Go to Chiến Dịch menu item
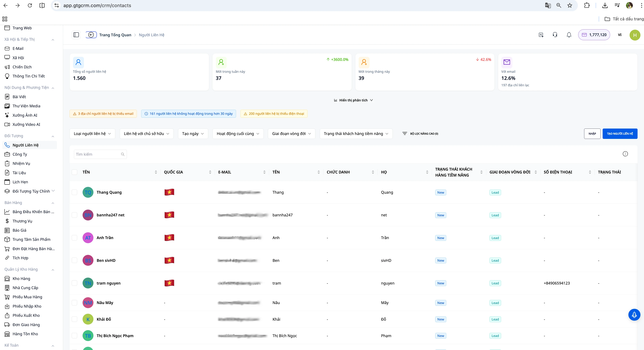644x350 pixels. tap(22, 67)
